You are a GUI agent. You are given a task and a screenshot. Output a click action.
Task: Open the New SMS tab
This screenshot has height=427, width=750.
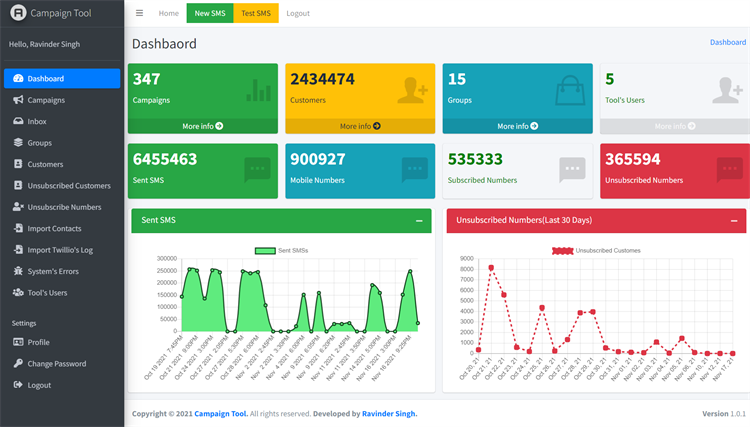(x=210, y=13)
